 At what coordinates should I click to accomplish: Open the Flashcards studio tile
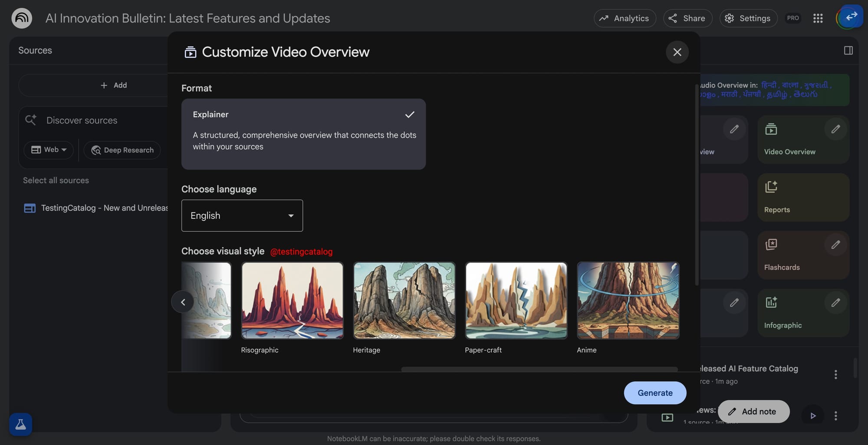pos(803,255)
